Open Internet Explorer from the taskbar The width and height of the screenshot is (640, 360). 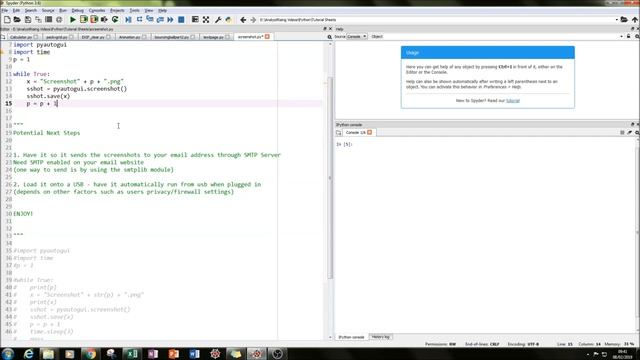click(28, 353)
